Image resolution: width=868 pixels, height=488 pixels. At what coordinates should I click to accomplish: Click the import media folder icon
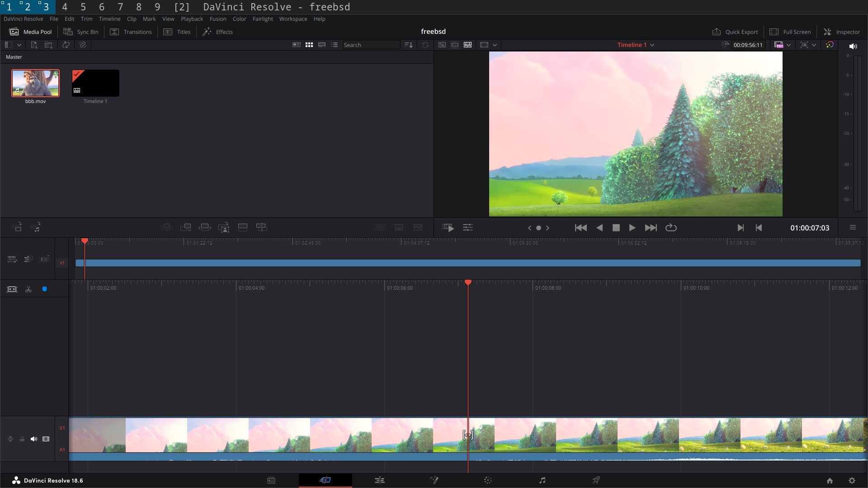48,45
